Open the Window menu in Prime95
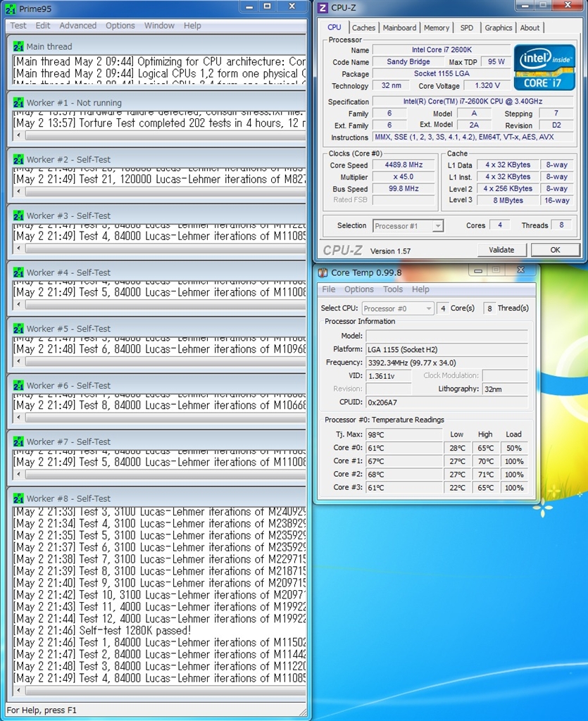The width and height of the screenshot is (588, 721). coord(160,26)
